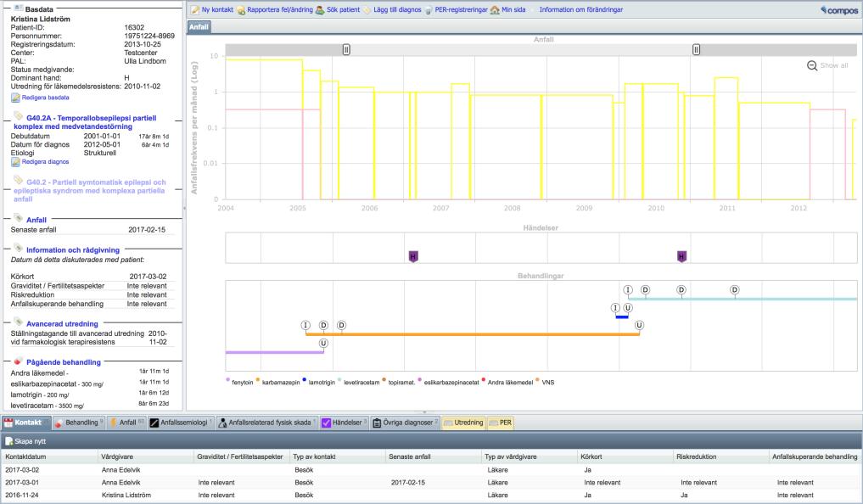The image size is (863, 504).
Task: Click the Rapportera fel/ändring icon
Action: tap(241, 10)
